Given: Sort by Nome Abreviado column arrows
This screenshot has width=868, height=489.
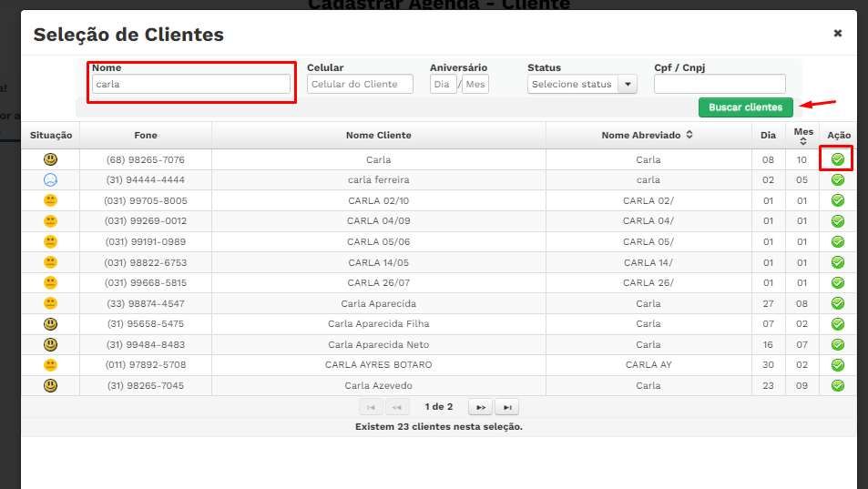Looking at the screenshot, I should click(x=689, y=135).
